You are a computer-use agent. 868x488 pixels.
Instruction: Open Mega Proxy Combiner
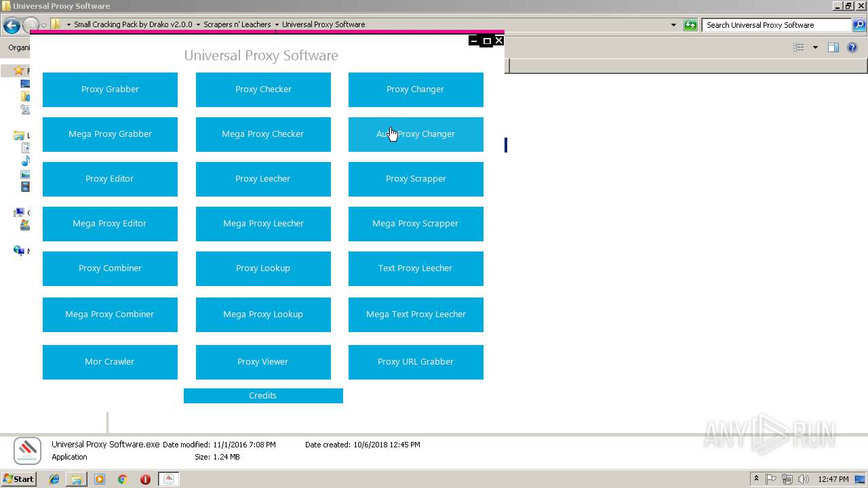point(110,314)
